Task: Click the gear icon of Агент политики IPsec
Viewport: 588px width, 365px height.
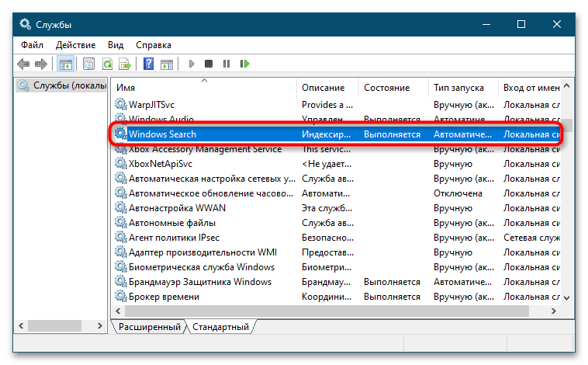Action: point(121,238)
